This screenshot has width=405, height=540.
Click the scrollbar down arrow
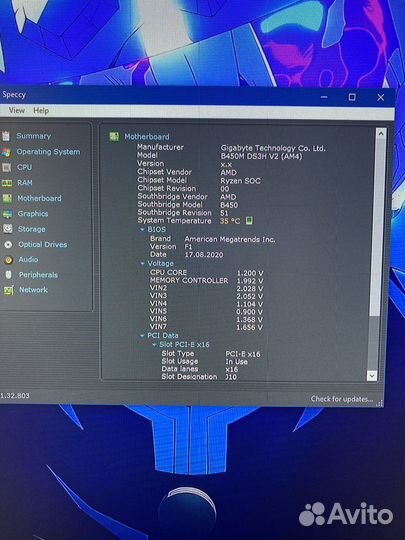coord(372,375)
